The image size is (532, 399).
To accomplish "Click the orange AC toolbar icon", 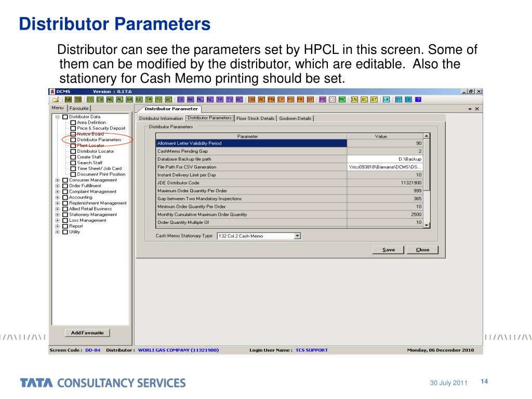I will [262, 99].
